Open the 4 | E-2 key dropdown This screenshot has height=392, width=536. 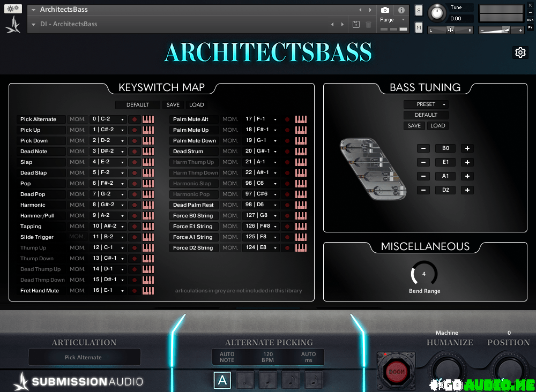[108, 162]
